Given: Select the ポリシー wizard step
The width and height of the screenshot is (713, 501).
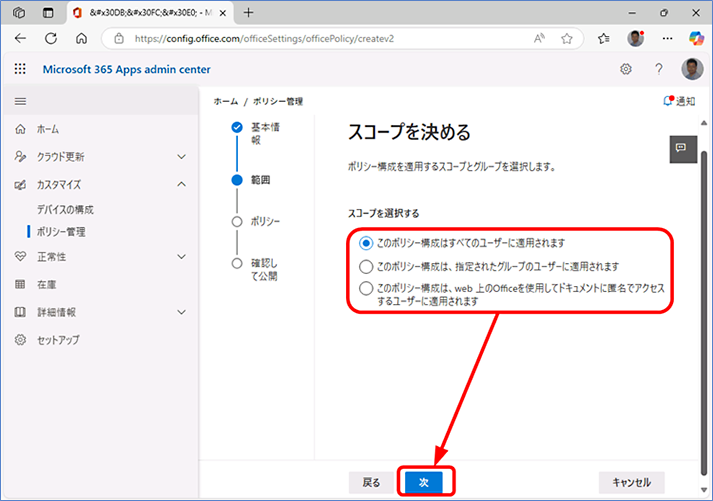Looking at the screenshot, I should [256, 222].
